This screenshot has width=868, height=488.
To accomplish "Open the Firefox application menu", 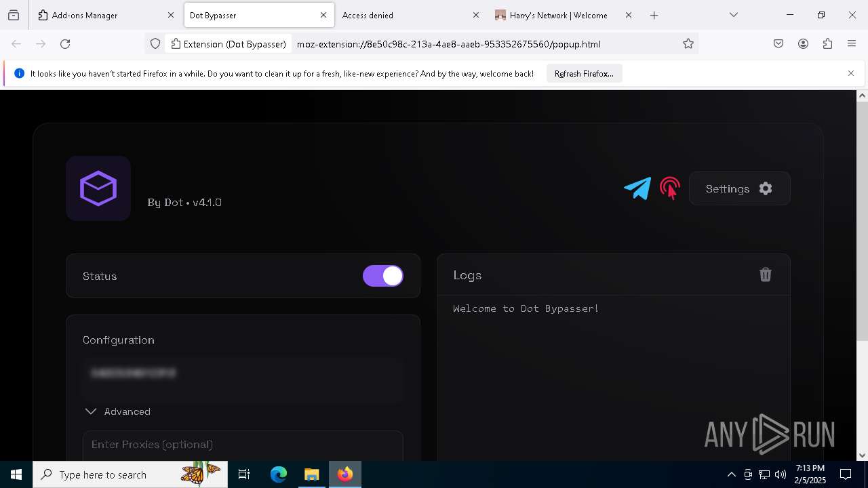I will [x=852, y=44].
